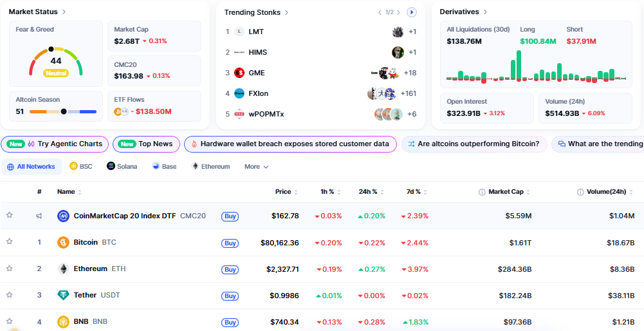Open the CMC20 $163.98 card
This screenshot has width=644, height=331.
[154, 71]
